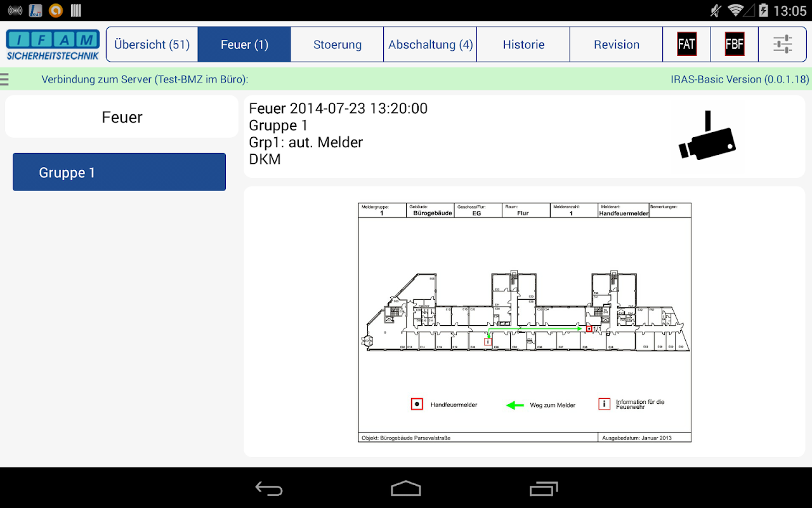This screenshot has width=812, height=508.
Task: Click 'IRAS-Basic Version (0.0.1.18)' text
Action: (x=740, y=79)
